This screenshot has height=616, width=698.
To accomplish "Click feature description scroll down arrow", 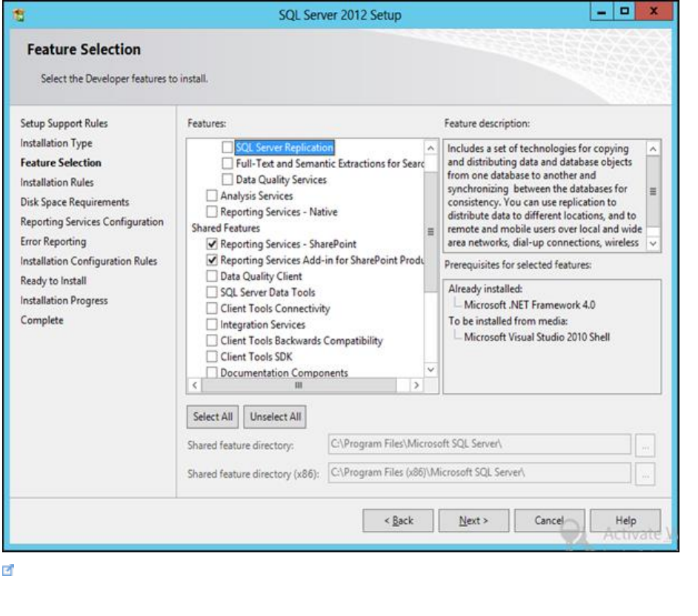I will (653, 244).
